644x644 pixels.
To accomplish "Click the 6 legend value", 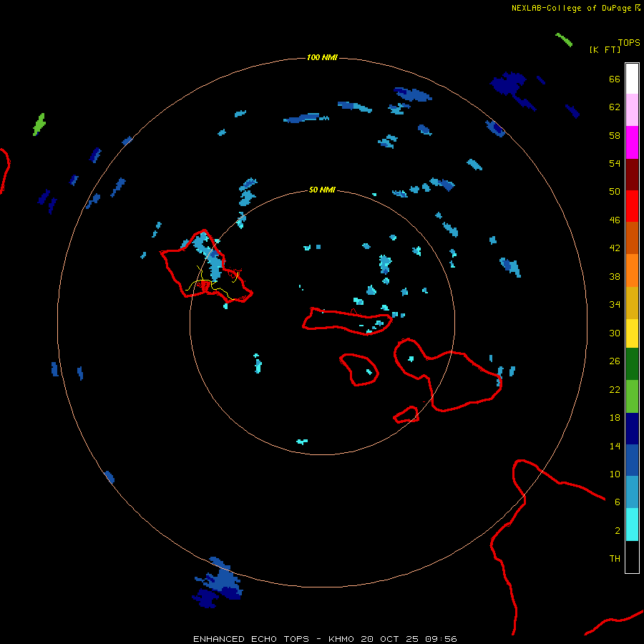I will point(618,502).
